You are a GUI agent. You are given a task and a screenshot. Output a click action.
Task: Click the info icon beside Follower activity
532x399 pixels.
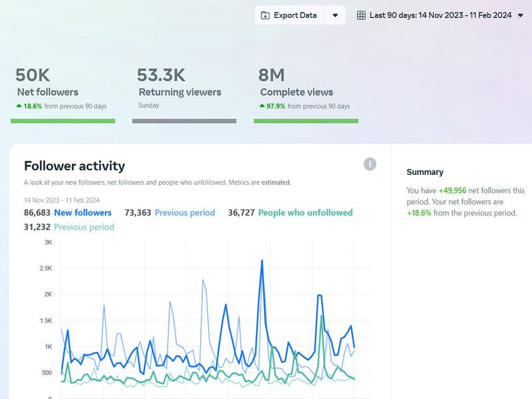[369, 164]
